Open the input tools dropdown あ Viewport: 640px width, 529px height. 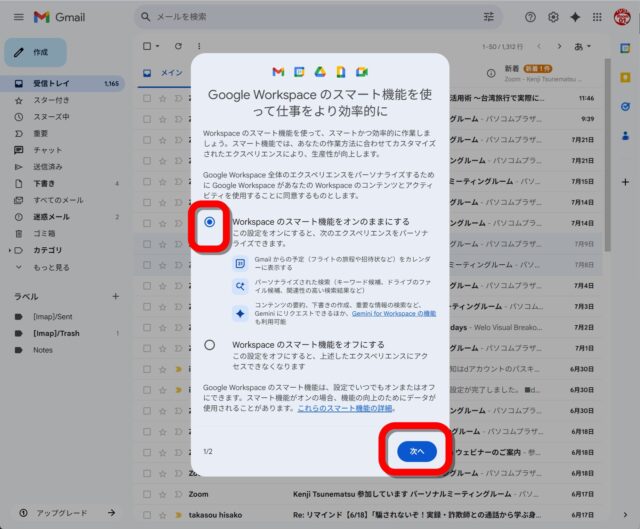582,47
